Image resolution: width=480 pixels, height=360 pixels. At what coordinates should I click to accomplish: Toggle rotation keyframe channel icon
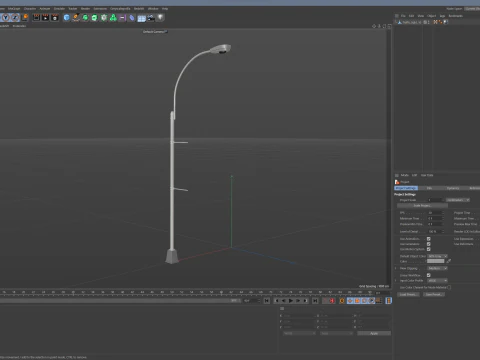(x=364, y=301)
